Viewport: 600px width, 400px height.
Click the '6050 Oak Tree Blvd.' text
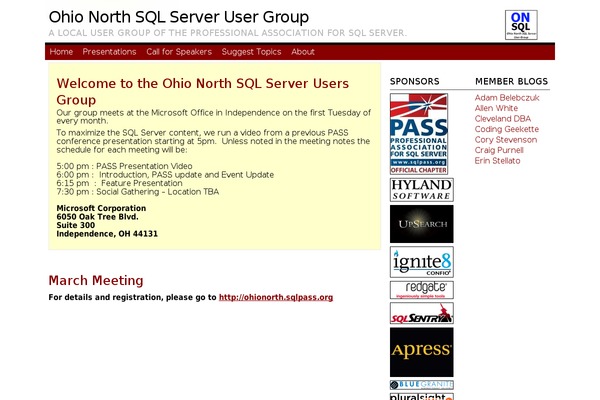click(x=98, y=217)
